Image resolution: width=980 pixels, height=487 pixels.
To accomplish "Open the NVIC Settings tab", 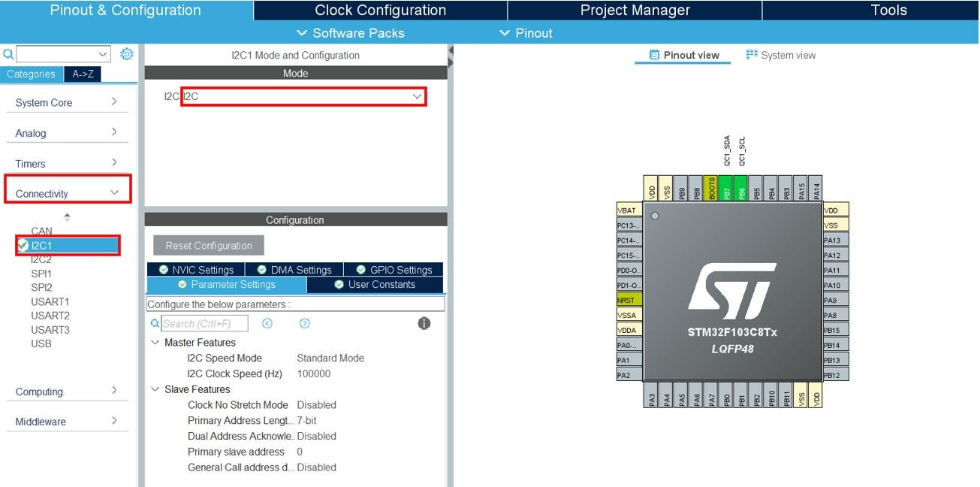I will point(195,270).
